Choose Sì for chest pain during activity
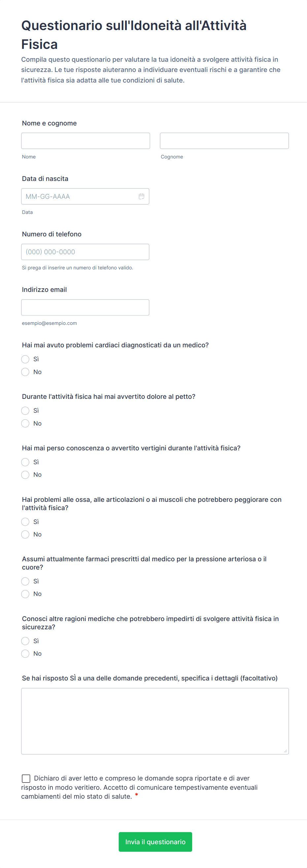The image size is (307, 868). click(x=25, y=411)
